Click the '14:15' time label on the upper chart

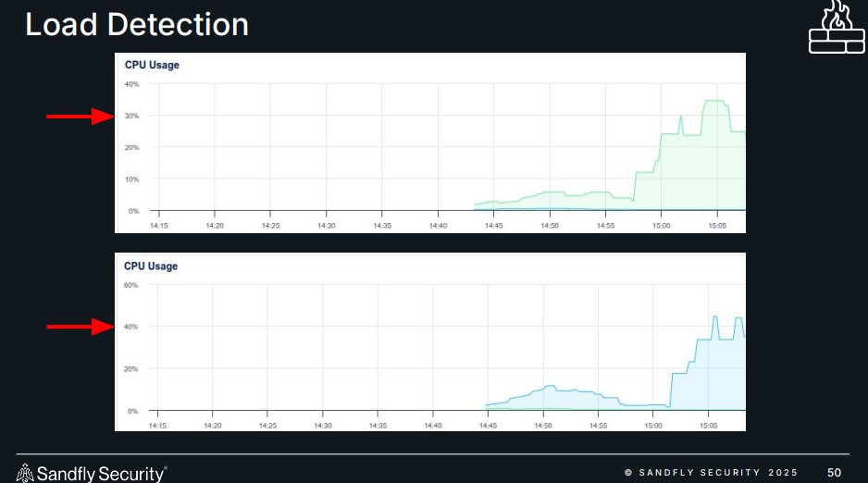pyautogui.click(x=159, y=226)
